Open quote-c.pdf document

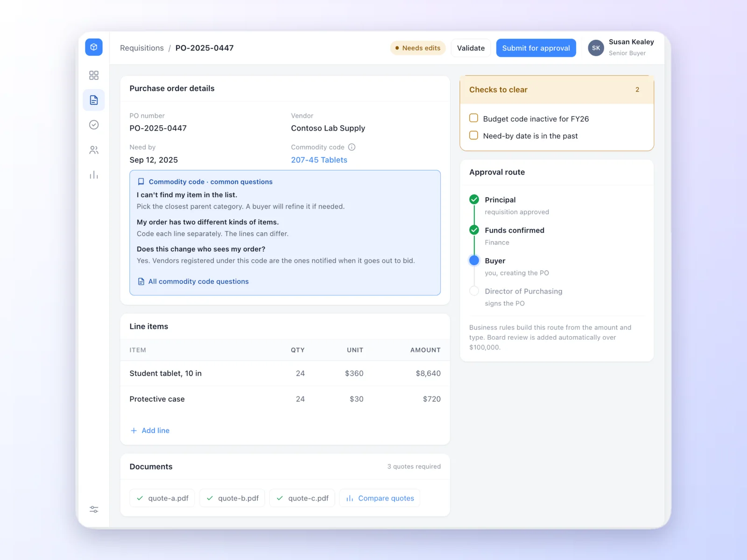pos(302,498)
